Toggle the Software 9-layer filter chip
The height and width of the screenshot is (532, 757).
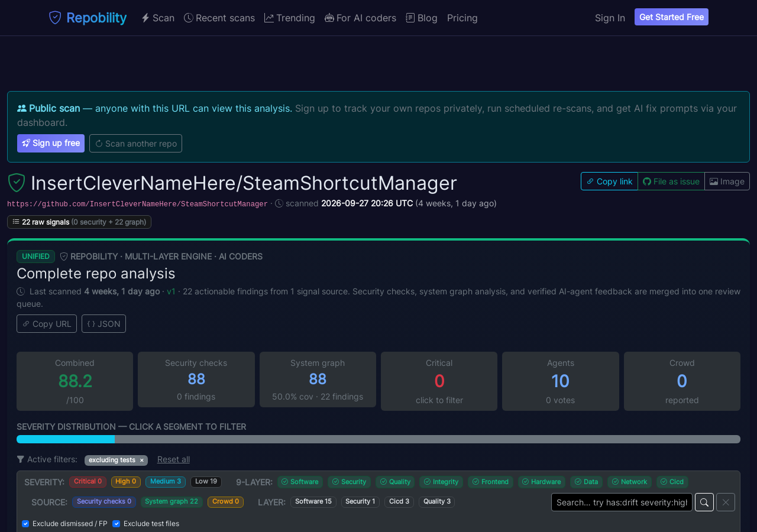(x=300, y=482)
